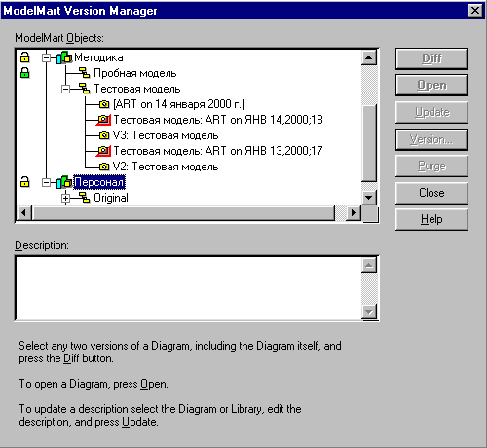Click the tree's scroll left arrow
Image resolution: width=487 pixels, height=448 pixels.
coord(24,213)
